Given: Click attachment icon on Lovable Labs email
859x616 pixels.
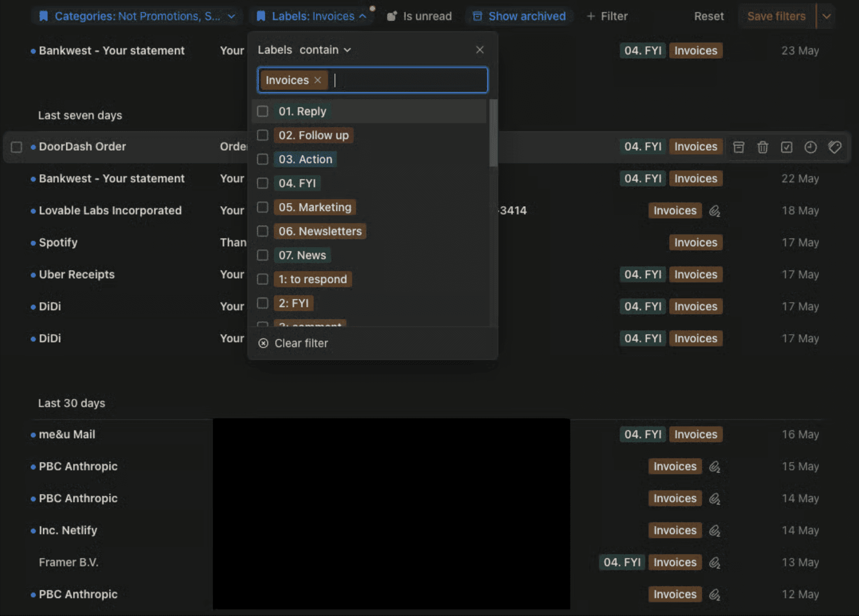Looking at the screenshot, I should pyautogui.click(x=714, y=211).
